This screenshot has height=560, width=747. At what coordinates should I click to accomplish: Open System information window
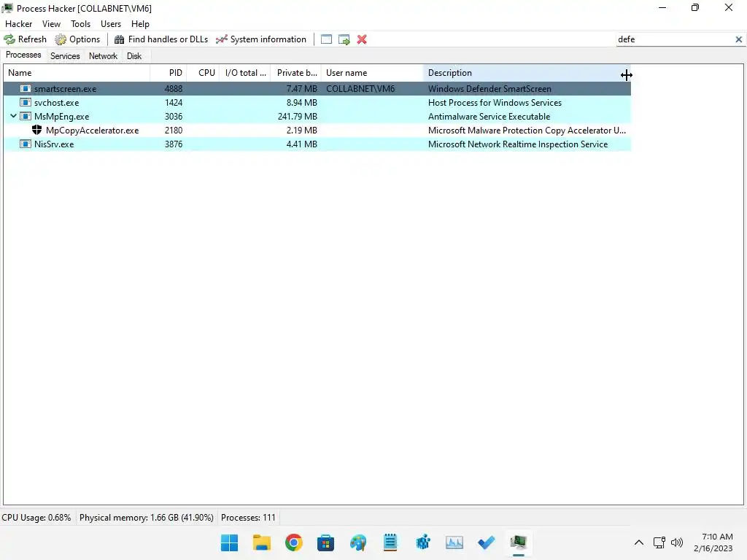click(x=261, y=39)
